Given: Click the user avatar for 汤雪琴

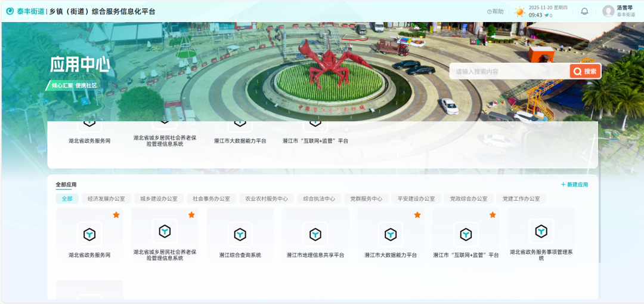Looking at the screenshot, I should [608, 11].
